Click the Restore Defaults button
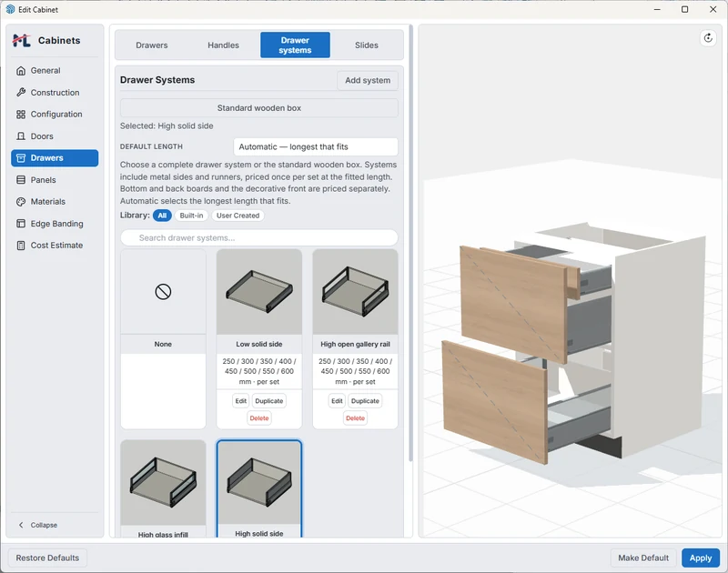Viewport: 728px width, 573px height. (x=47, y=558)
